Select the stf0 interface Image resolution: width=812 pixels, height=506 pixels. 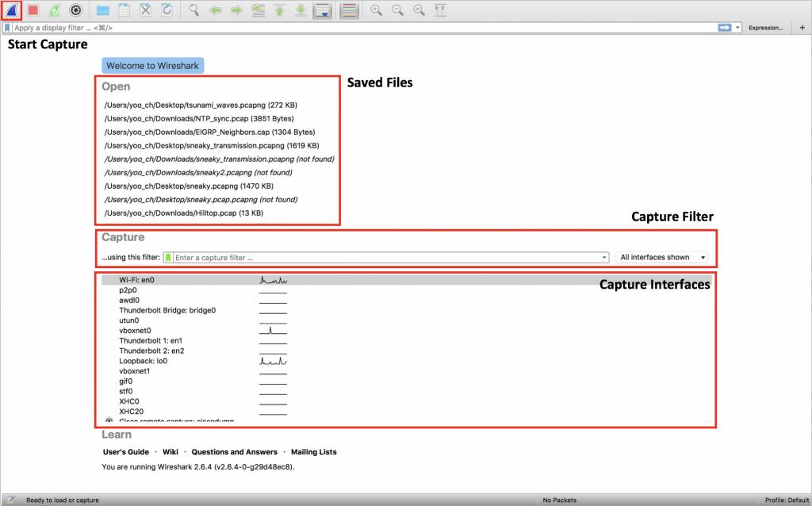pyautogui.click(x=407, y=391)
